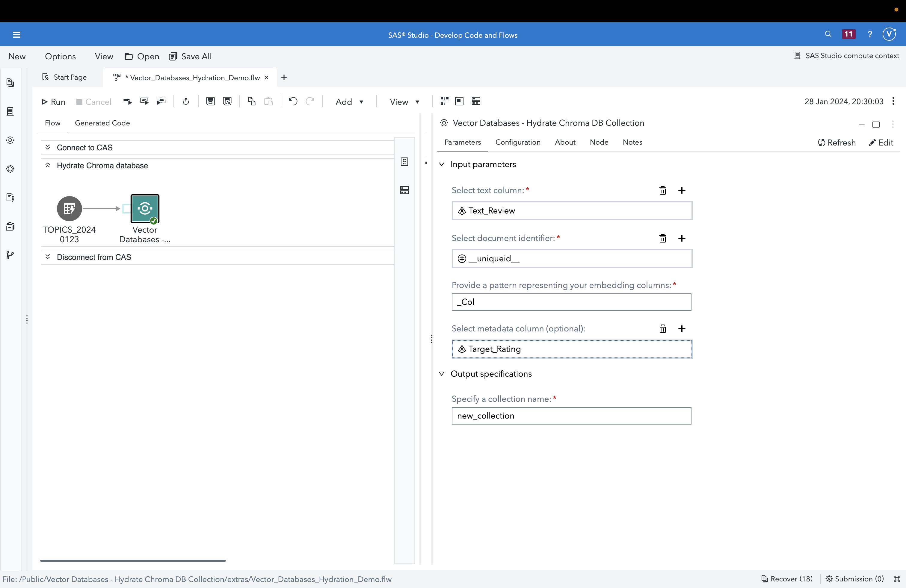Open the user profile avatar menu
The image size is (906, 588).
(889, 34)
